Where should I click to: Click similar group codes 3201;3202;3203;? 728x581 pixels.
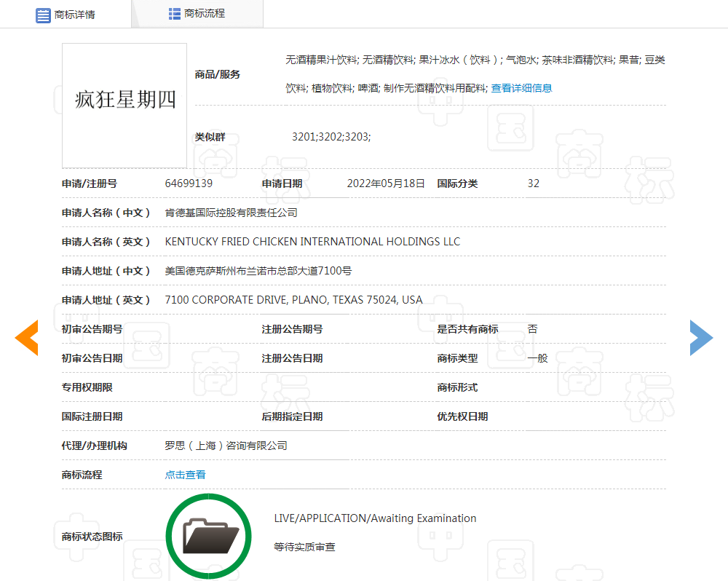pyautogui.click(x=331, y=137)
